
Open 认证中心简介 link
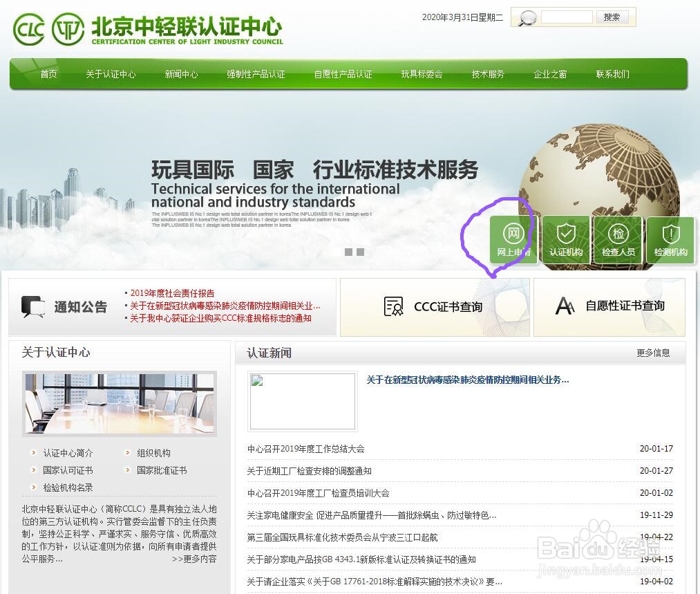pos(68,453)
